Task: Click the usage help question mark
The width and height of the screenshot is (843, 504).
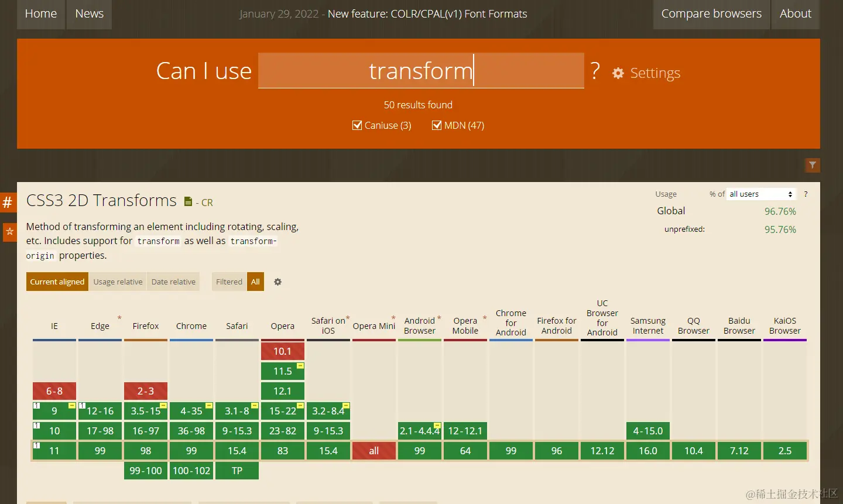Action: [x=806, y=194]
